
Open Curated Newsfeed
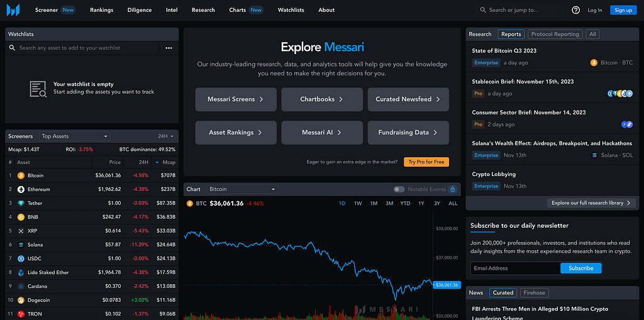408,99
